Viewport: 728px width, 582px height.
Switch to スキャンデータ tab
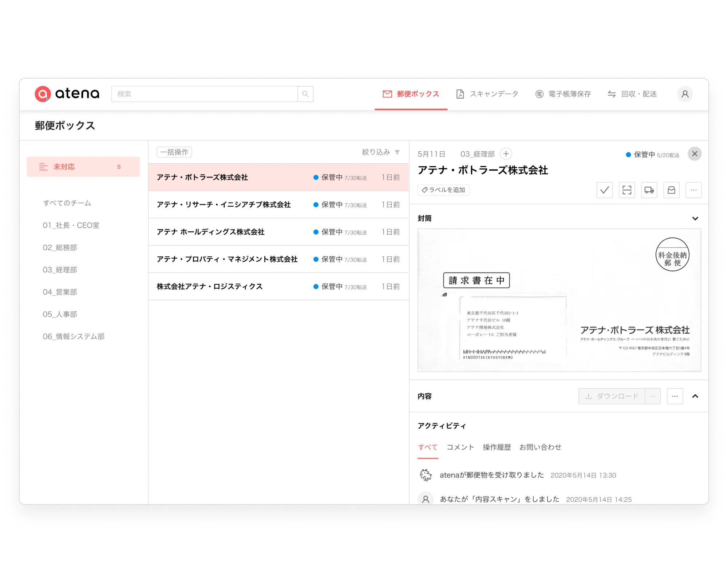(487, 94)
